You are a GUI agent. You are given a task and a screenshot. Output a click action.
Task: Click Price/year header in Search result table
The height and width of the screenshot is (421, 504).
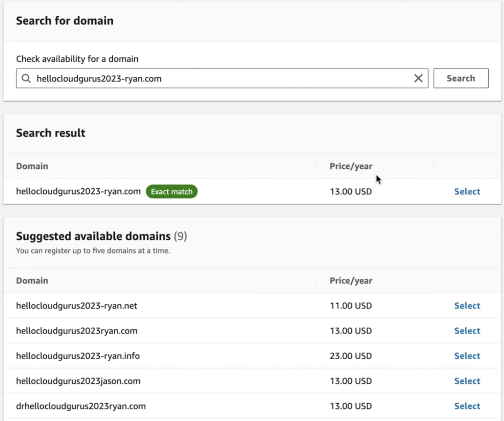tap(351, 166)
